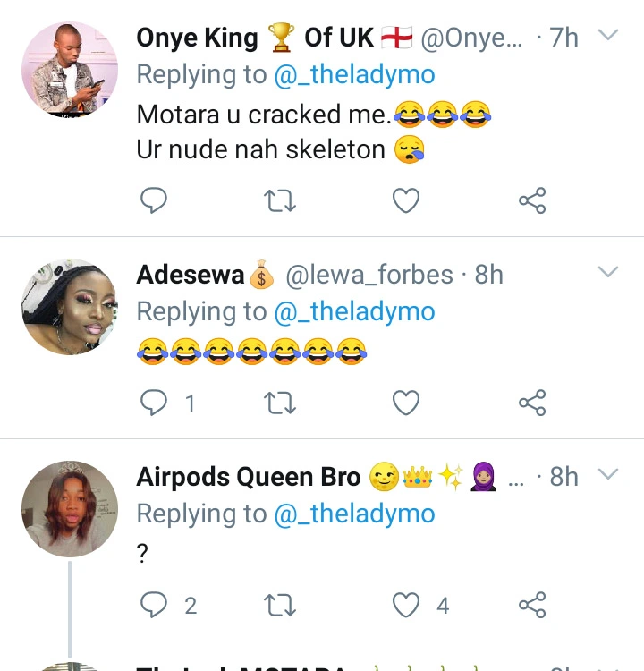
Task: Share Adesewa's tweet
Action: (532, 403)
